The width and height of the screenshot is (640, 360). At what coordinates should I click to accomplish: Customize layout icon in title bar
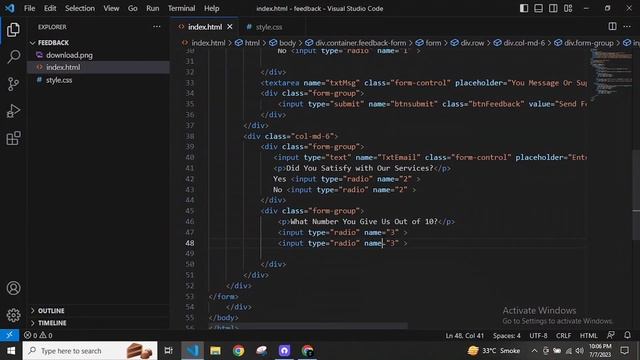[568, 8]
